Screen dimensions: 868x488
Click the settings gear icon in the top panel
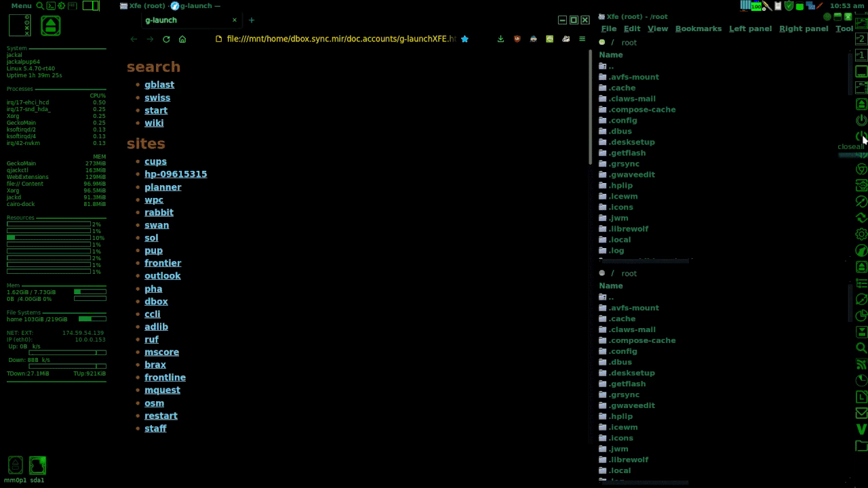61,5
